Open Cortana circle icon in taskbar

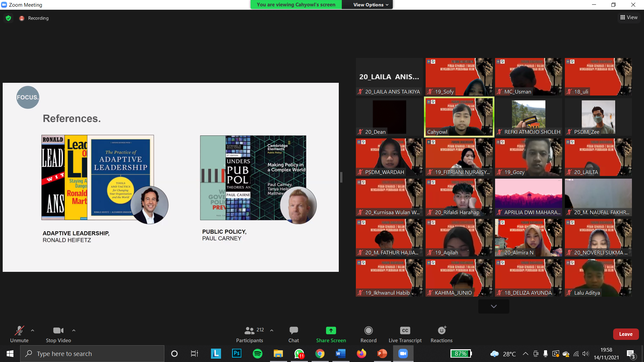[x=174, y=354]
